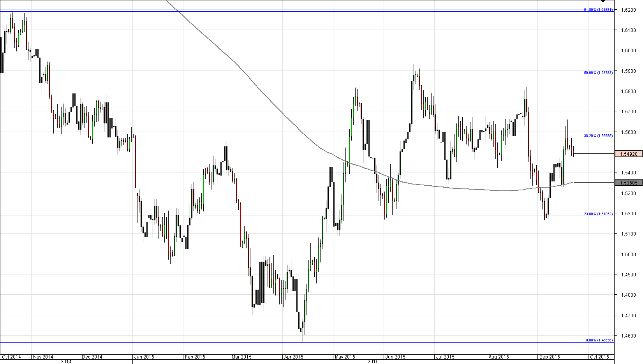Viewport: 643px width, 364px height.
Task: Click the 1.5400 price axis label
Action: click(628, 172)
